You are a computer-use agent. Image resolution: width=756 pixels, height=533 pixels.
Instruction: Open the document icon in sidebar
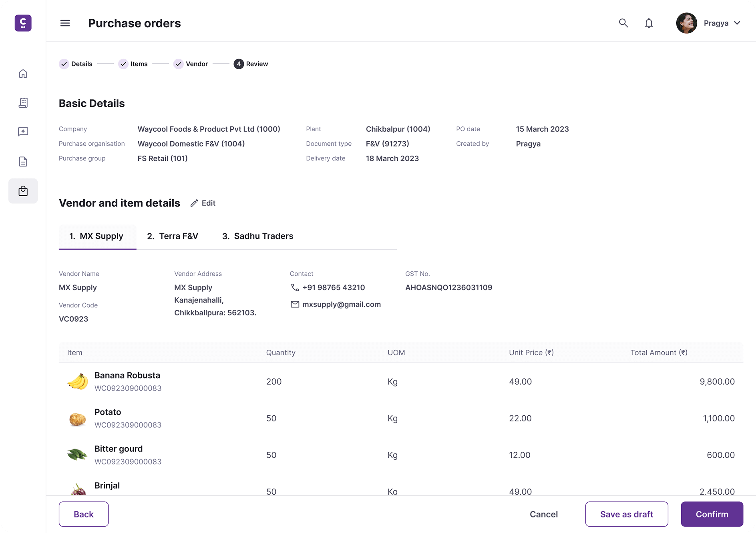pos(23,162)
